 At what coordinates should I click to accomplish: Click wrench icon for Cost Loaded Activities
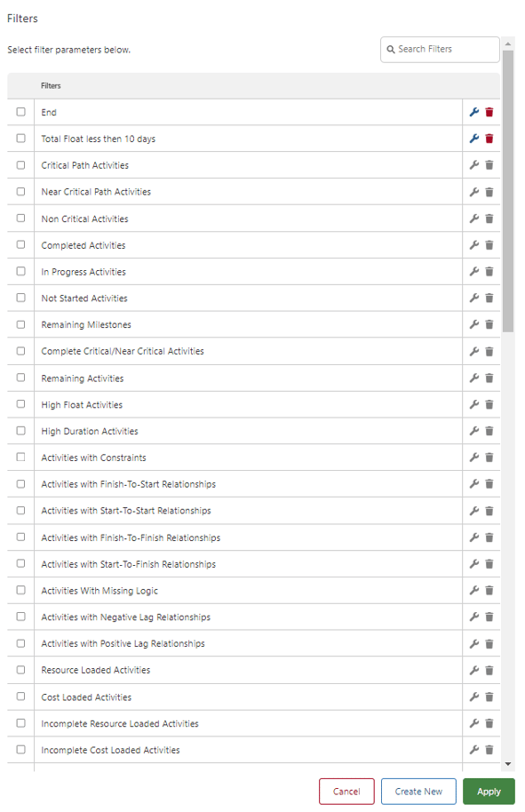tap(473, 697)
